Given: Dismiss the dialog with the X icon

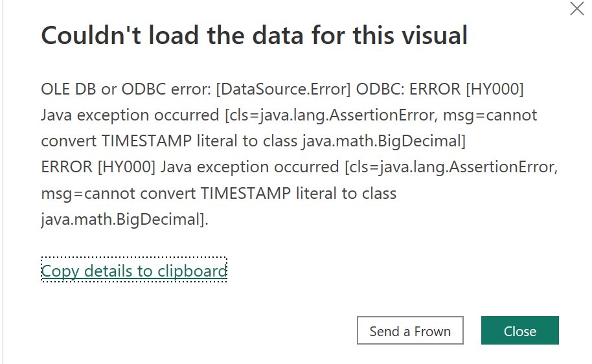Looking at the screenshot, I should click(x=577, y=8).
